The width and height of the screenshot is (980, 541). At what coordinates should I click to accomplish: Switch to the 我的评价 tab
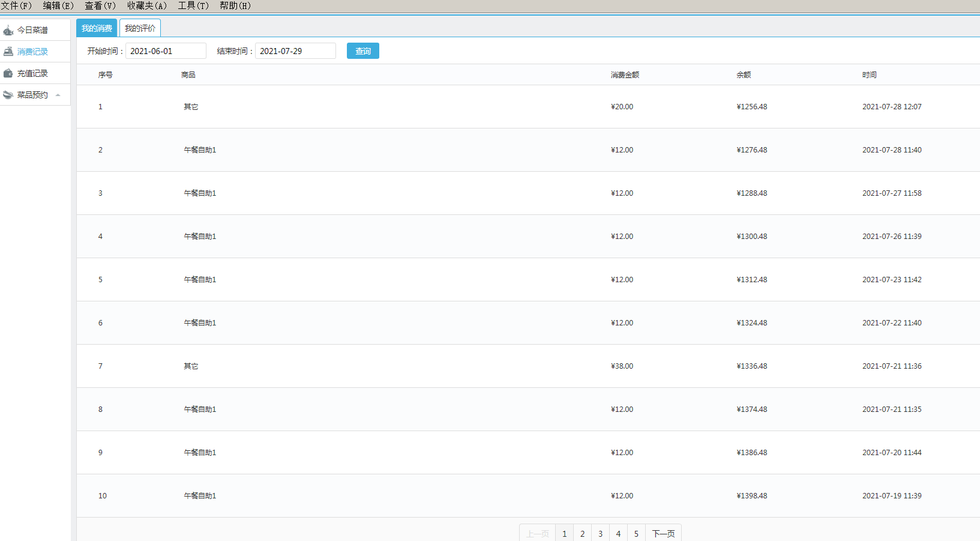[140, 28]
